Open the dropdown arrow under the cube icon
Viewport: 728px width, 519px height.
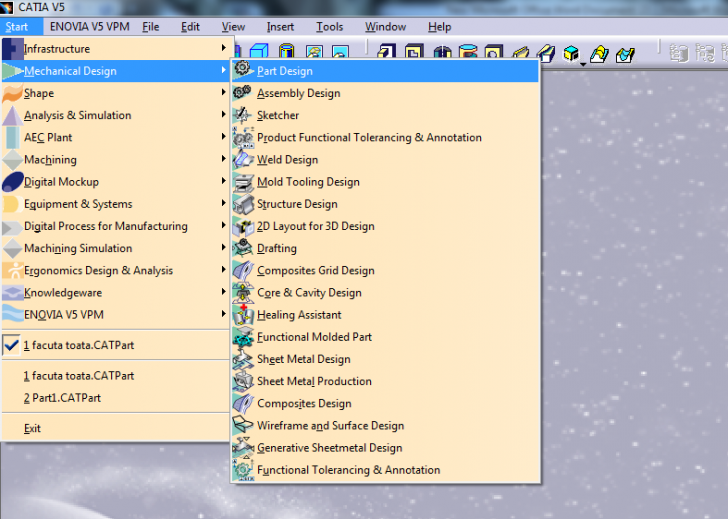point(583,64)
